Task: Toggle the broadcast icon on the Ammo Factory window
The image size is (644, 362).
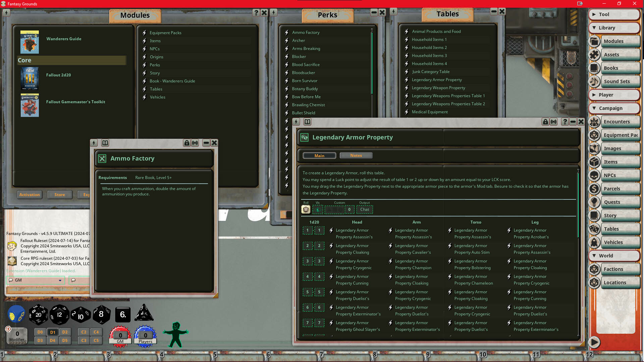Action: coord(195,142)
